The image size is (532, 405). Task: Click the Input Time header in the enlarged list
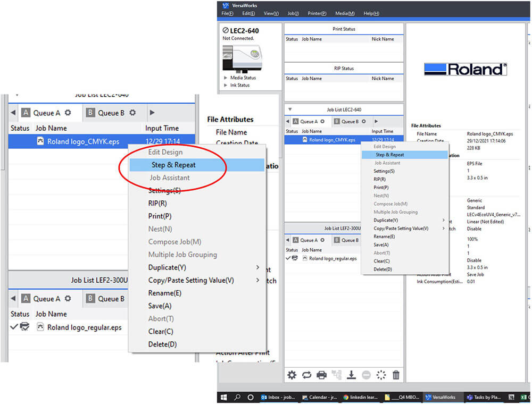(162, 128)
